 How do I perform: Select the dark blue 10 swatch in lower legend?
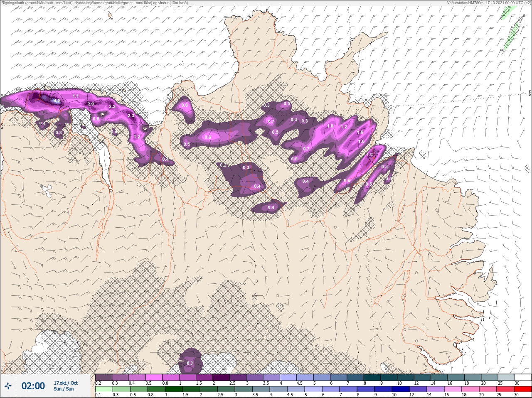coord(401,389)
